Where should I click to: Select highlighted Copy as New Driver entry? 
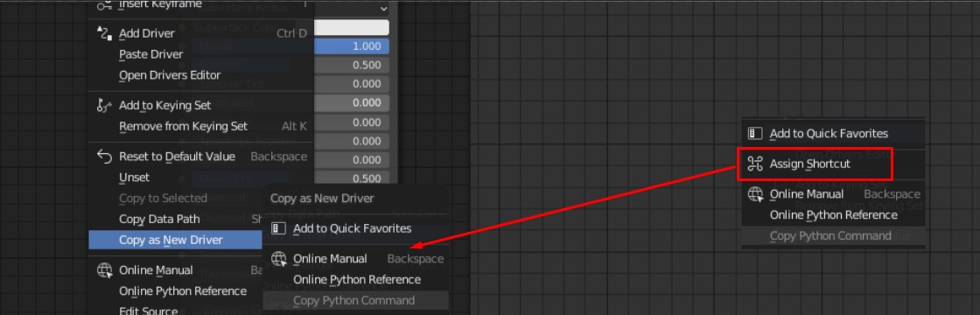coord(176,240)
